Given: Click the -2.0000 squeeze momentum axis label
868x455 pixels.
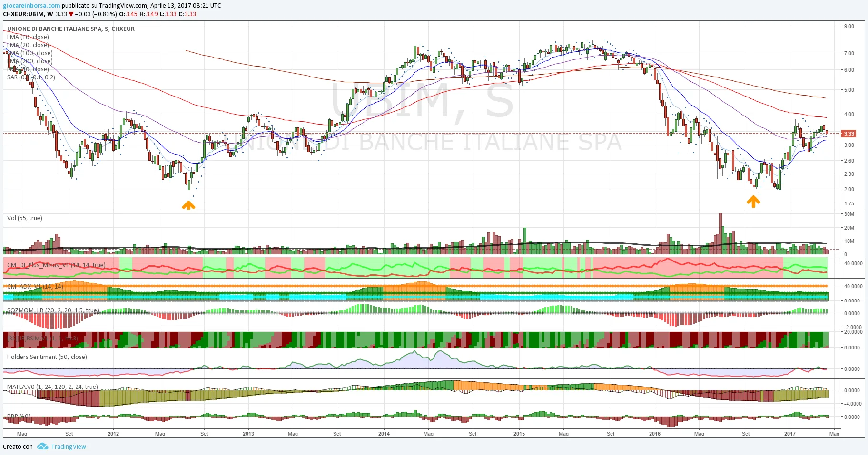Looking at the screenshot, I should [x=852, y=327].
